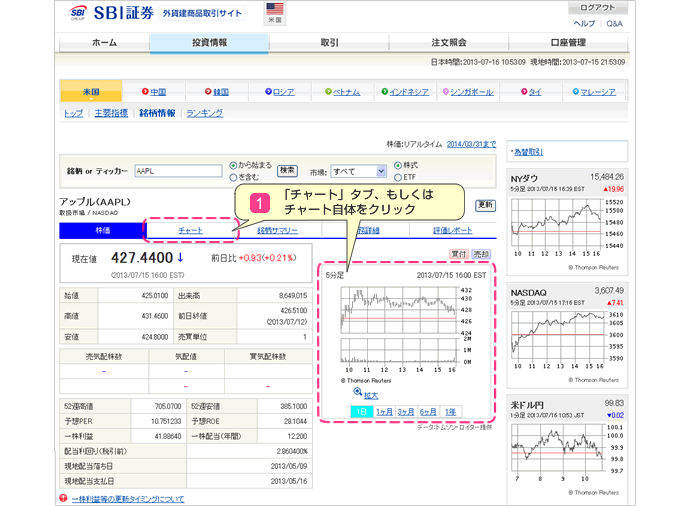Open the ホーム menu tab
This screenshot has height=506, width=690.
[104, 43]
